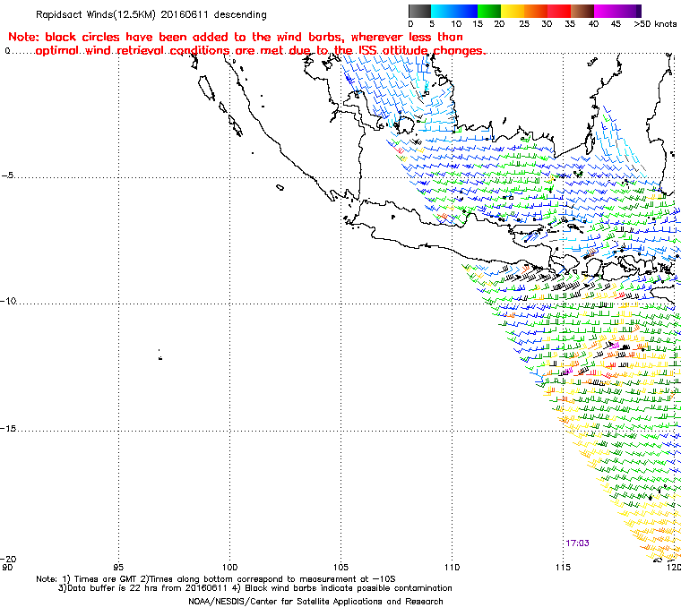
Task: Click the purple '17:03' swath time label
Action: 577,543
